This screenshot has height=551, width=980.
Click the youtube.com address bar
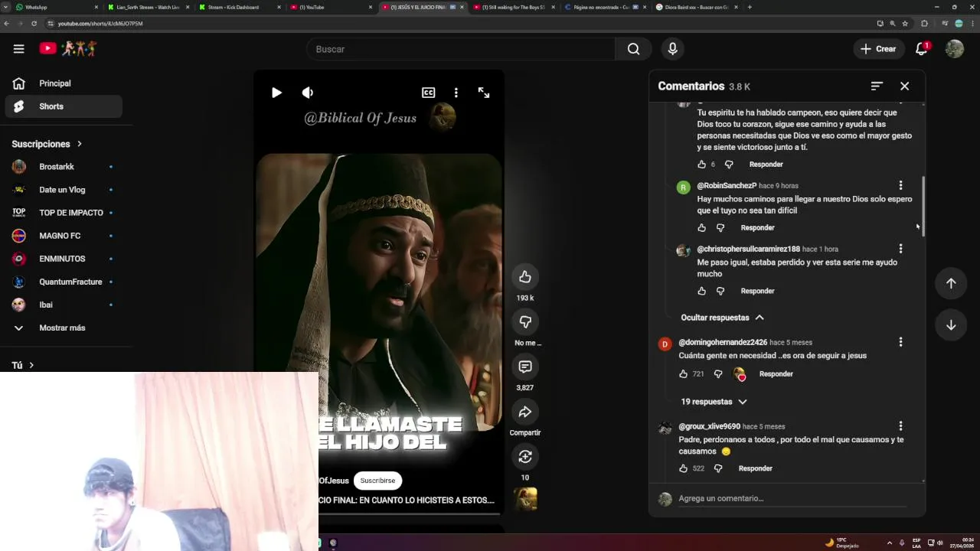point(459,24)
